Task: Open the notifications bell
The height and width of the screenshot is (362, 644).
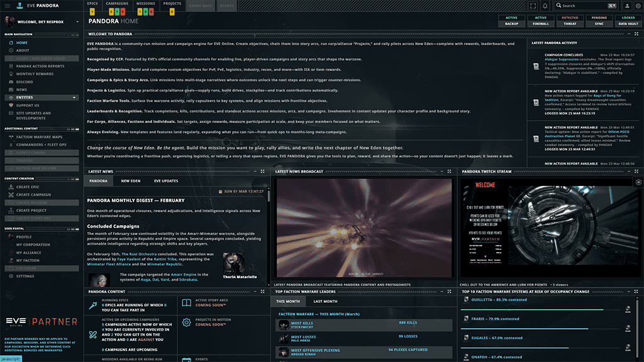Action: (x=545, y=6)
